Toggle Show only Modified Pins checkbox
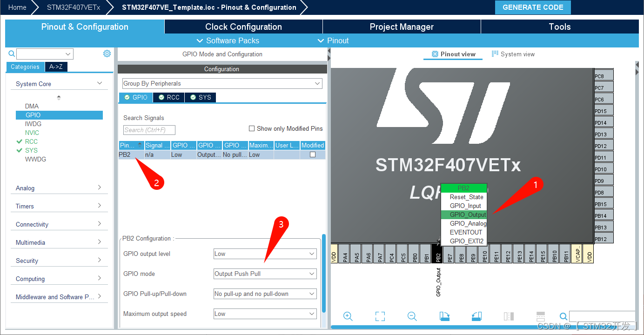Viewport: 644px width, 335px height. [252, 128]
